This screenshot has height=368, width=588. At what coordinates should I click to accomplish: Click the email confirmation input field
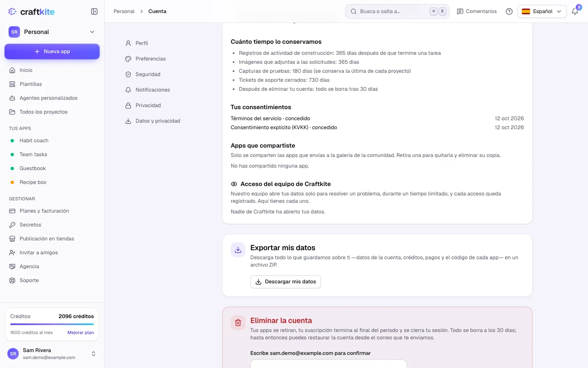[329, 364]
